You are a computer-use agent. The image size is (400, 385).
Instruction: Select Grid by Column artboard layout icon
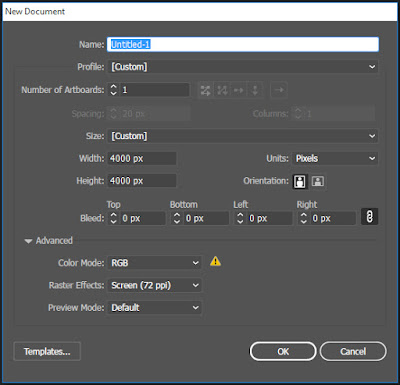222,90
